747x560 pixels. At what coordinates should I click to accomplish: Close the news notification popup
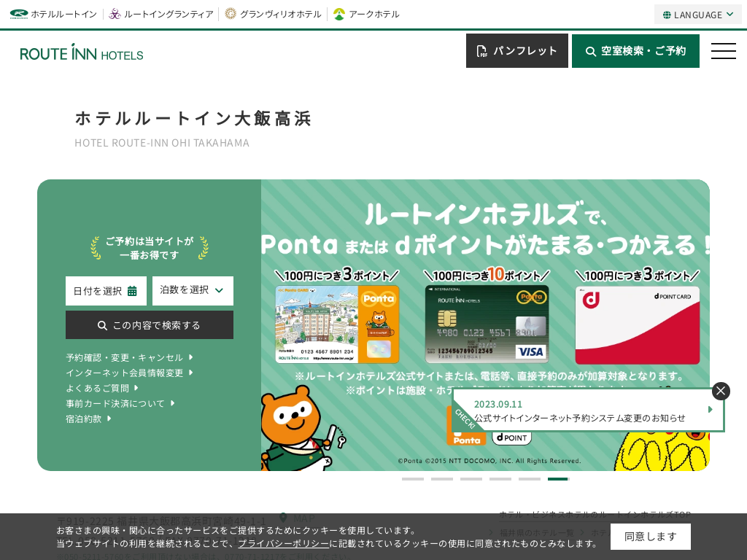(x=721, y=391)
